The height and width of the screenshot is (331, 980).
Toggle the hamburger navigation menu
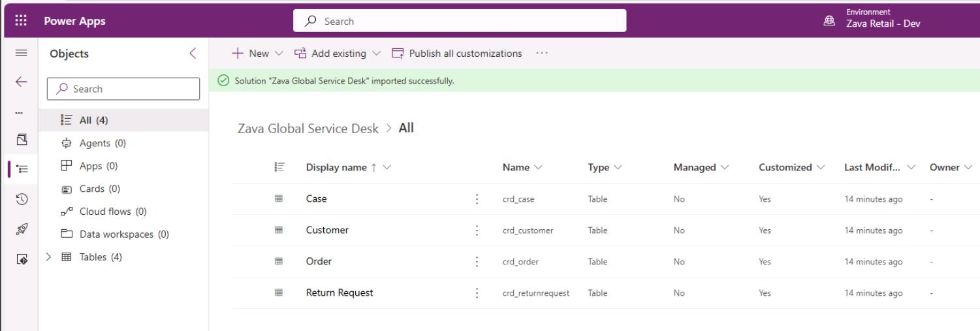pos(20,54)
